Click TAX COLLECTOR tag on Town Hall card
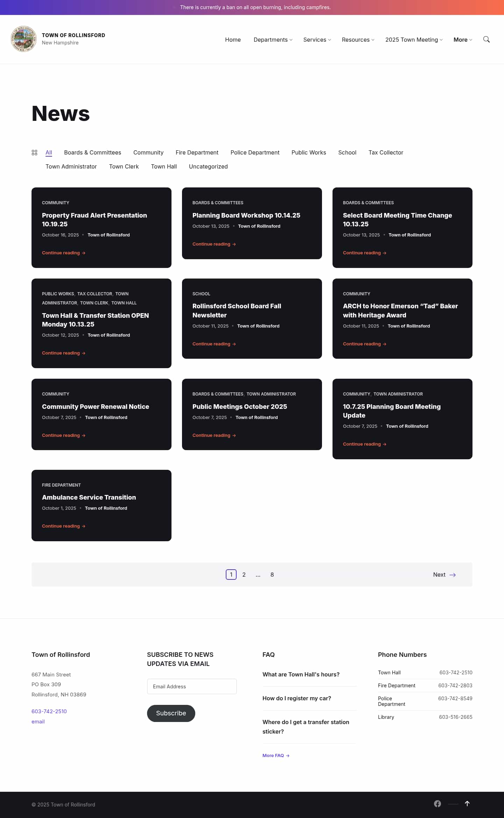The width and height of the screenshot is (504, 818). 94,294
